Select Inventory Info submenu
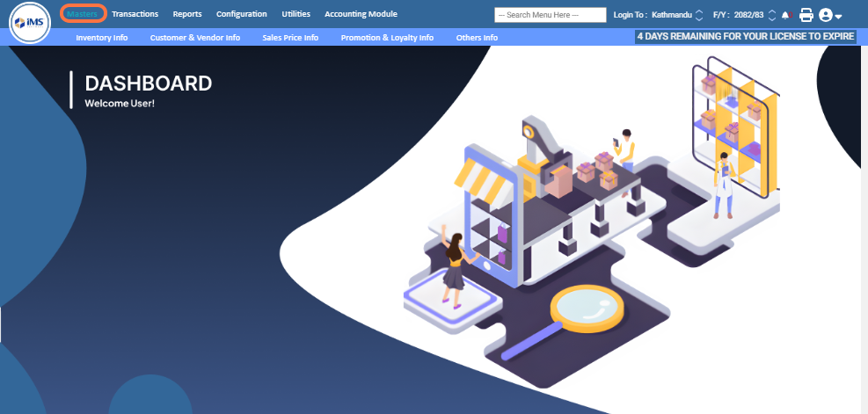Screen dimensions: 868x414 pos(102,38)
